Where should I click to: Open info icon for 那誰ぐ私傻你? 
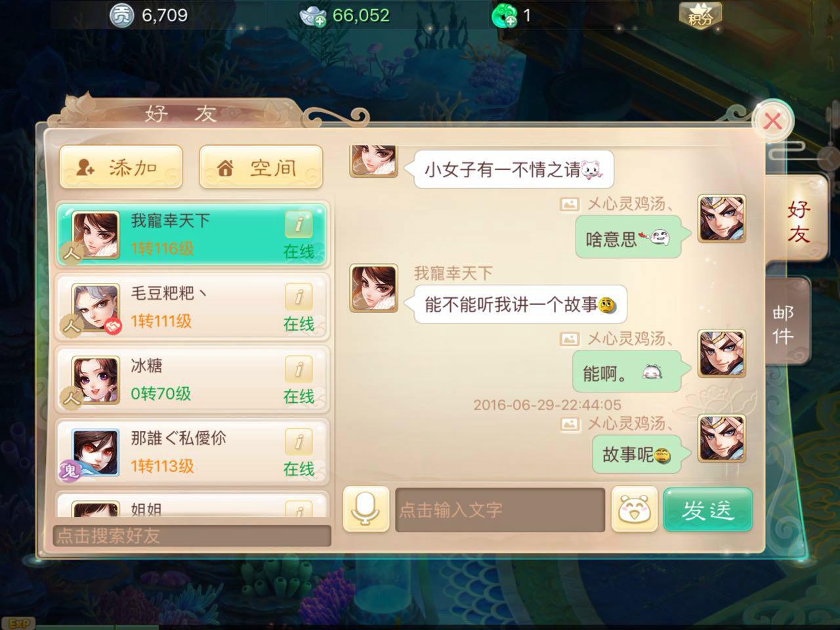tap(299, 442)
